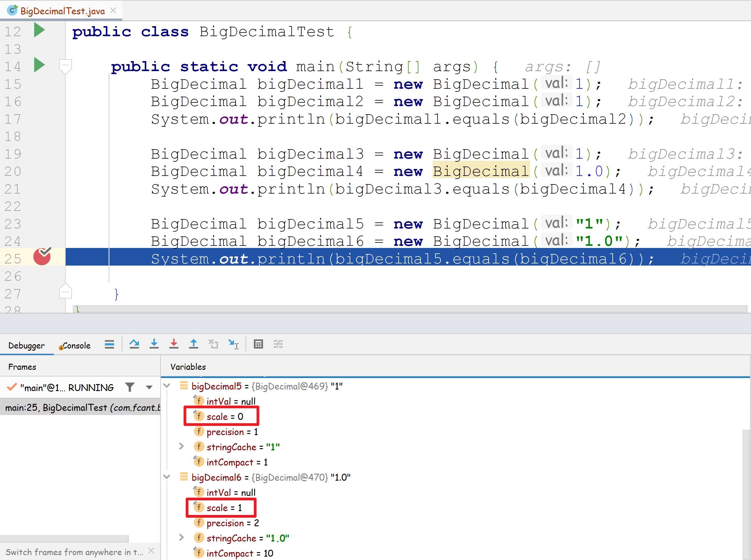Toggle the closing fold marker at line 27

[x=65, y=291]
